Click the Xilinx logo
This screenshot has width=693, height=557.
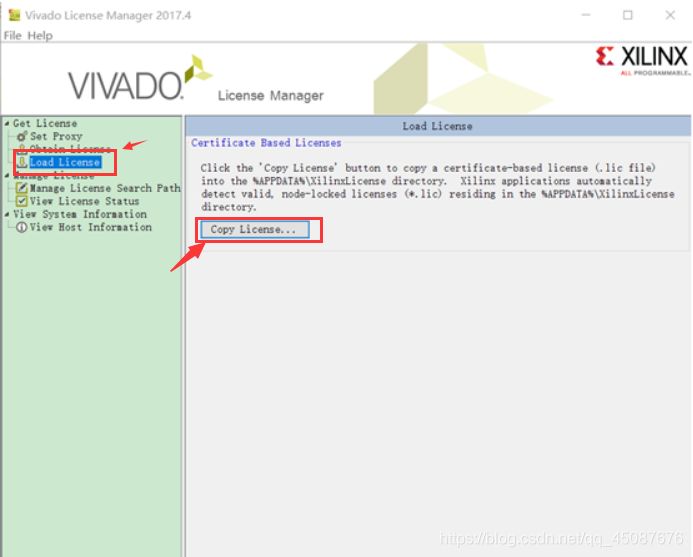[642, 60]
